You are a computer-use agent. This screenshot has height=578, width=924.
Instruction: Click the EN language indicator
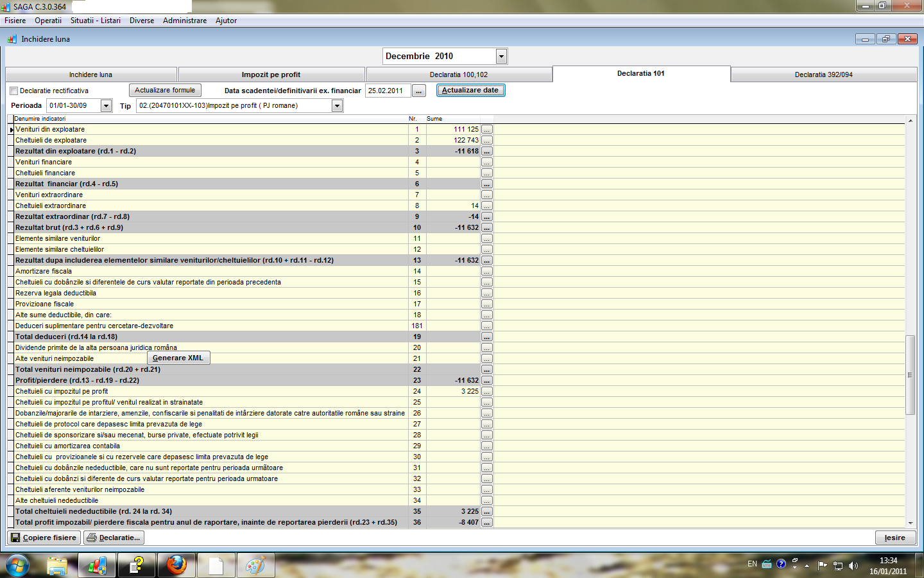[752, 564]
